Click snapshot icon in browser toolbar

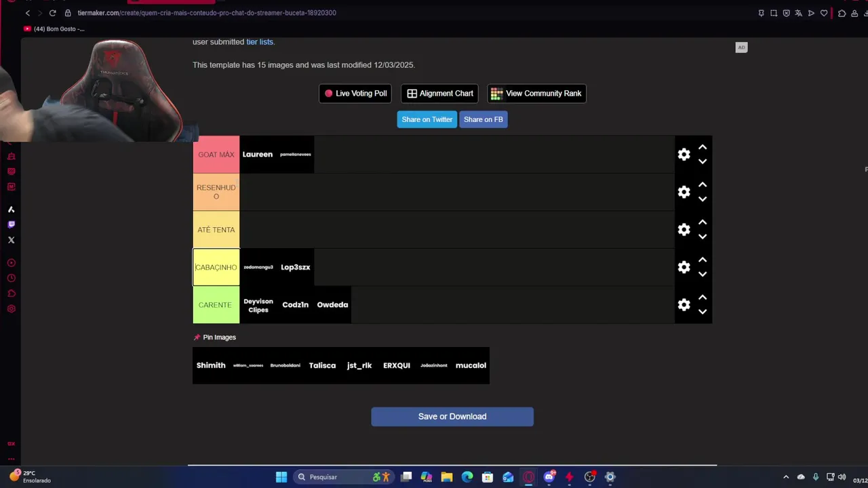click(x=774, y=13)
